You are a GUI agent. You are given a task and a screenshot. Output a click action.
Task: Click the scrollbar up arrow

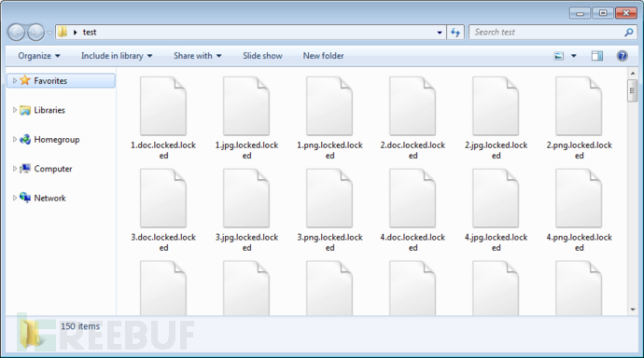(633, 74)
